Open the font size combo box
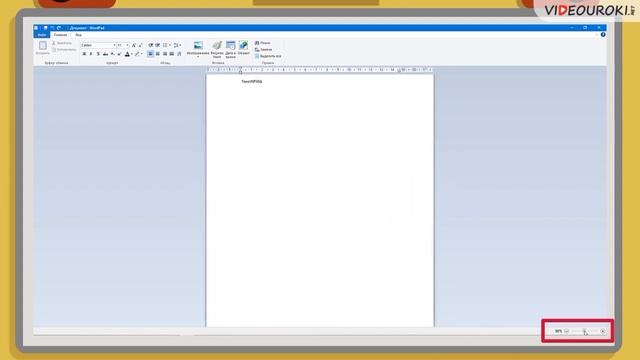This screenshot has width=640, height=360. point(123,45)
